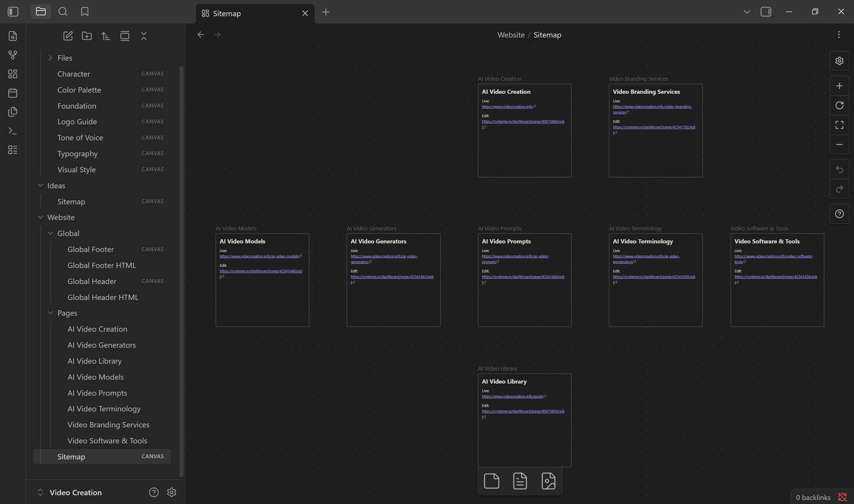The width and height of the screenshot is (854, 504).
Task: Close the Sitemap tab
Action: tap(305, 13)
